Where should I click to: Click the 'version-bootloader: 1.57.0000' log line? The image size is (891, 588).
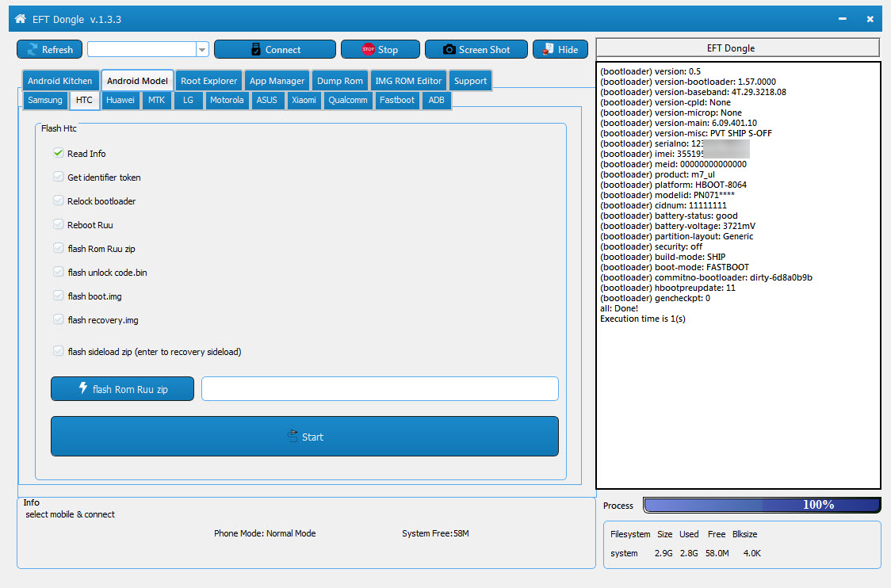(688, 82)
